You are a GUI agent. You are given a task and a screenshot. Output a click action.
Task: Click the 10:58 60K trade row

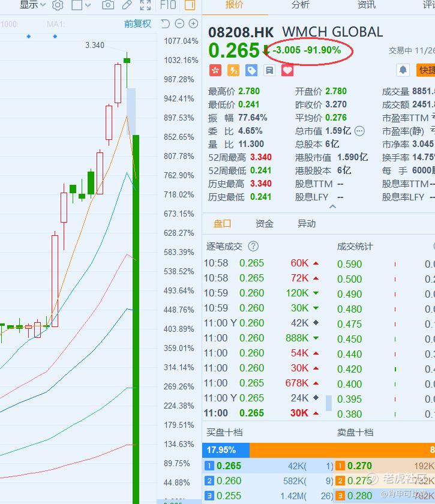[x=262, y=263]
